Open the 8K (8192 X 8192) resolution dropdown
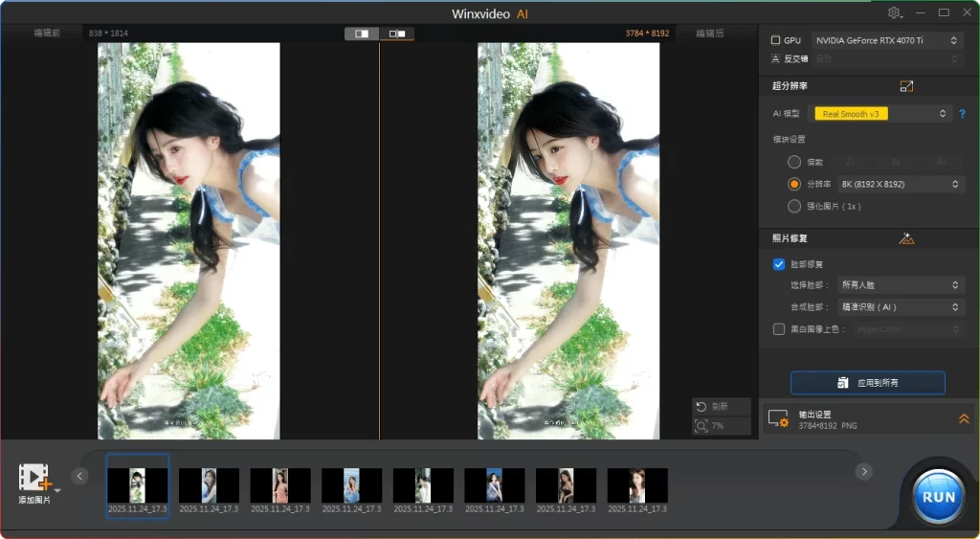Screen dimensions: 980x539 click(900, 184)
